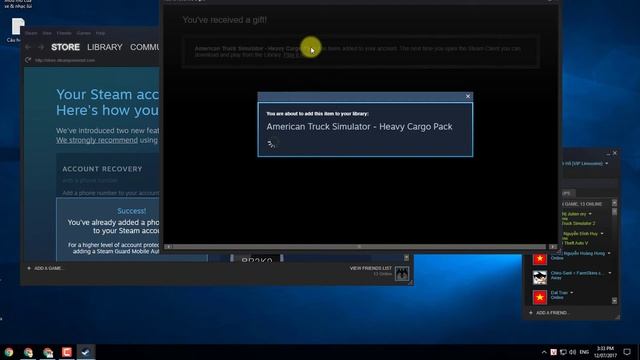Click the gift window horizontal scrollbar track
This screenshot has height=360, width=640.
pyautogui.click(x=359, y=247)
